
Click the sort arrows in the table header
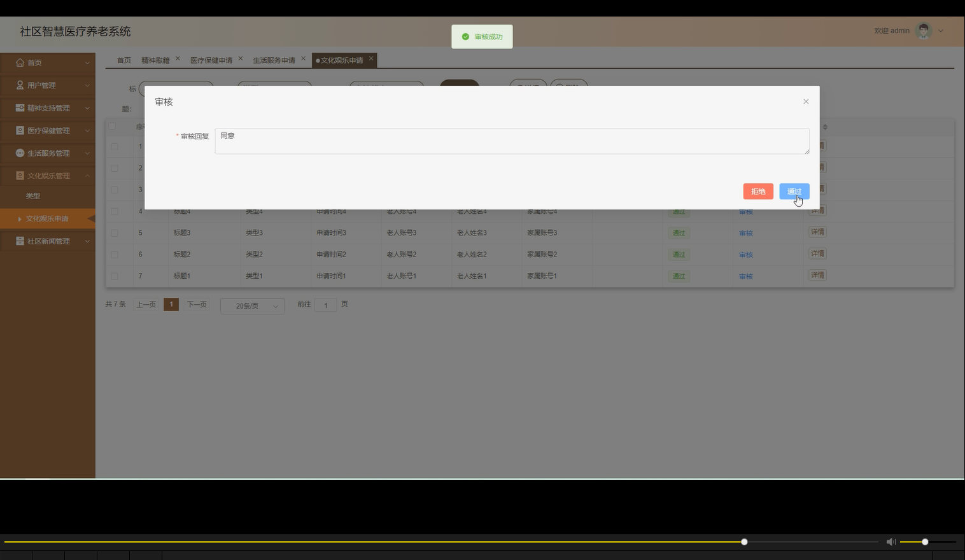[x=825, y=127]
